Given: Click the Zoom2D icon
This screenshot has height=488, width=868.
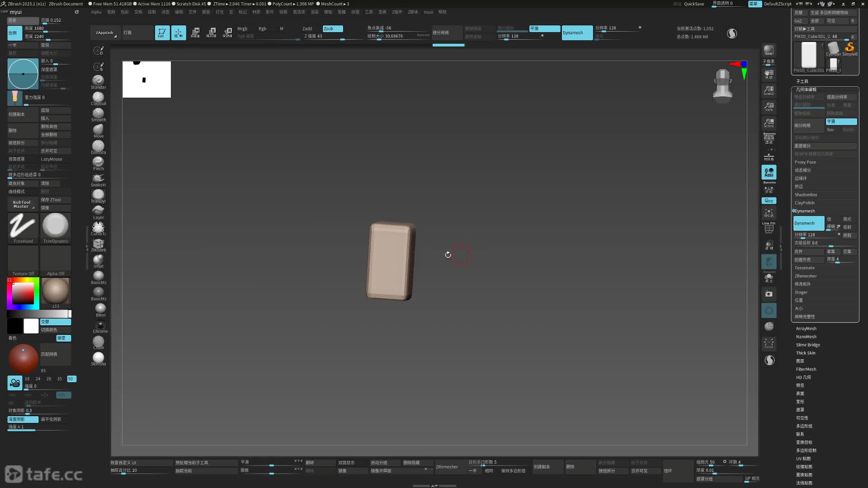Looking at the screenshot, I should 769,90.
